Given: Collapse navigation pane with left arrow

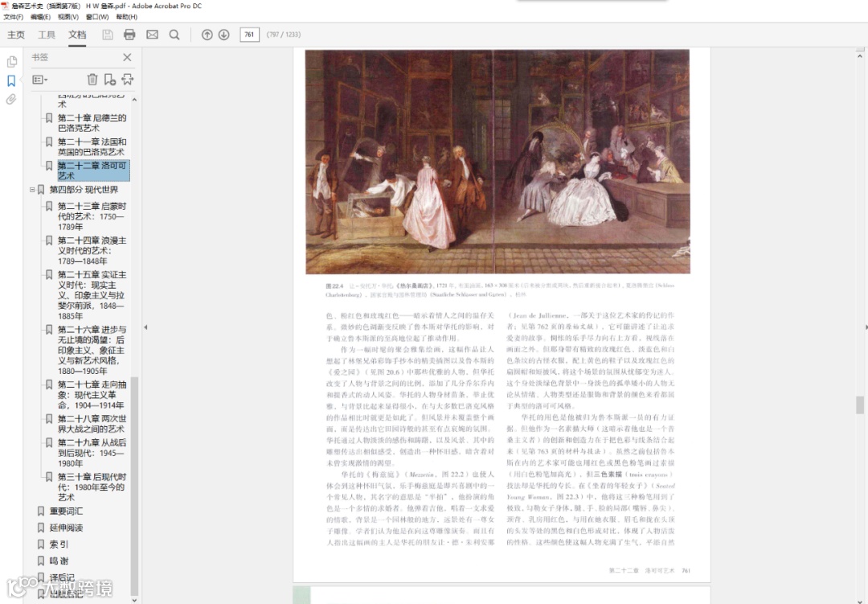Looking at the screenshot, I should [145, 327].
